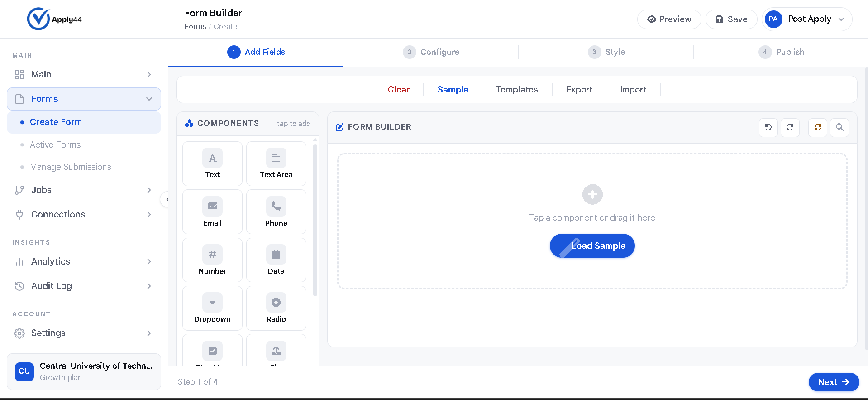Click the 'Step 1 of 4' text
This screenshot has height=400, width=868.
click(198, 382)
